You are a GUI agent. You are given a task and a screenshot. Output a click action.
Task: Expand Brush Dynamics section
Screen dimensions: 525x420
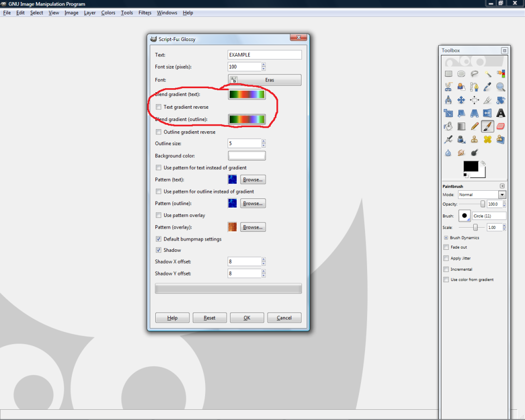point(446,237)
